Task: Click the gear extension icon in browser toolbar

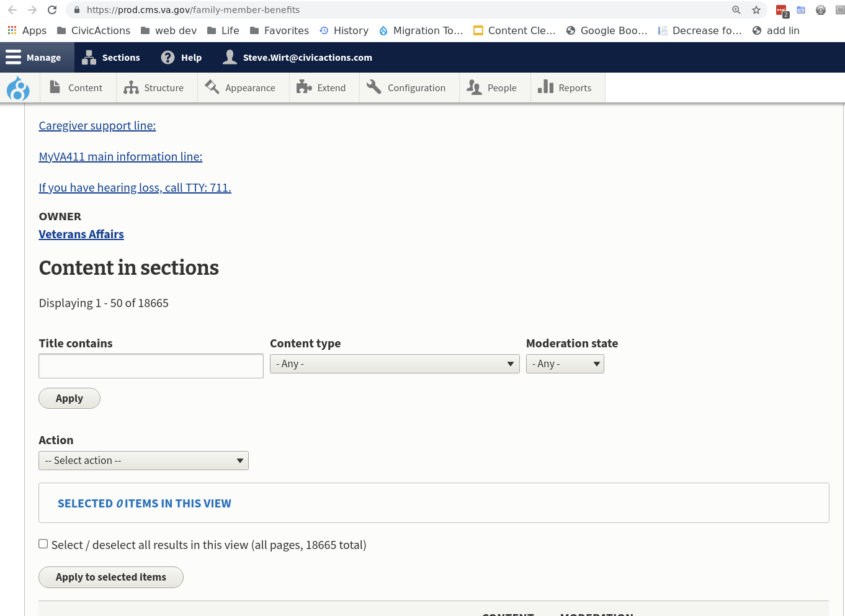Action: point(821,10)
